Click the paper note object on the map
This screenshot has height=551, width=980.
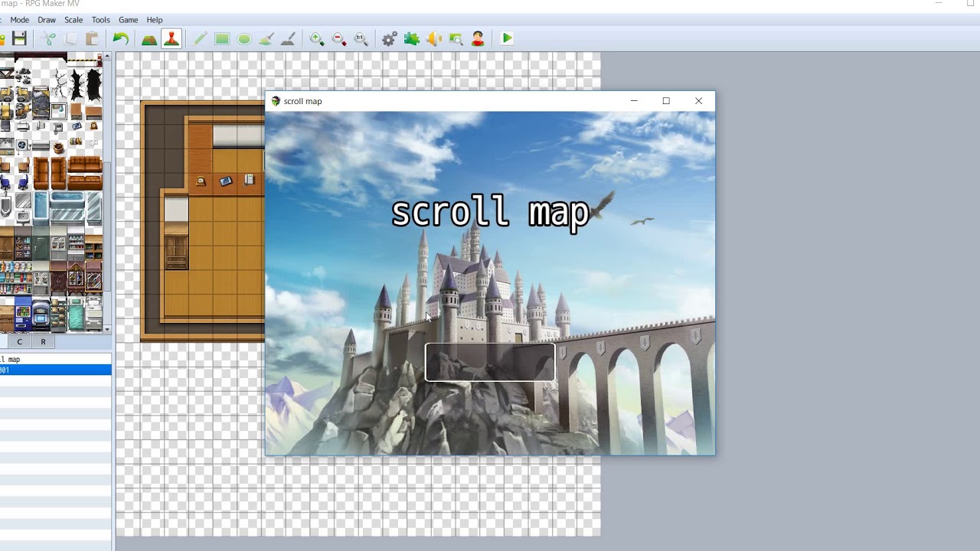249,180
